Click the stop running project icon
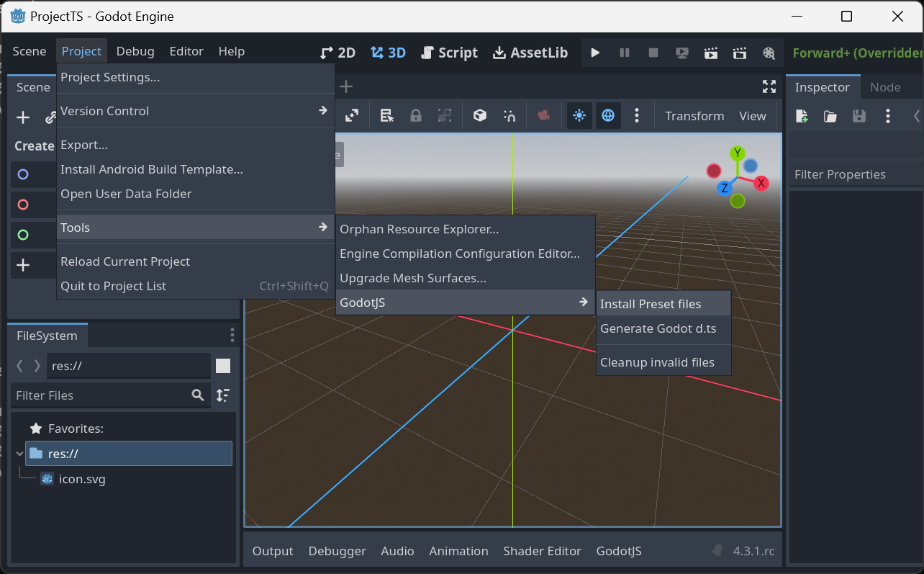The height and width of the screenshot is (574, 924). tap(653, 53)
